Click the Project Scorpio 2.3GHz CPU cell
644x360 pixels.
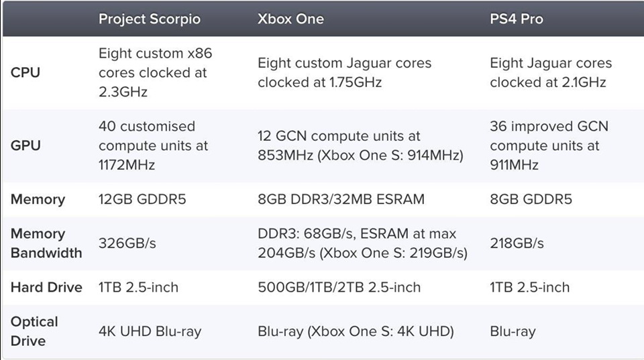click(155, 72)
